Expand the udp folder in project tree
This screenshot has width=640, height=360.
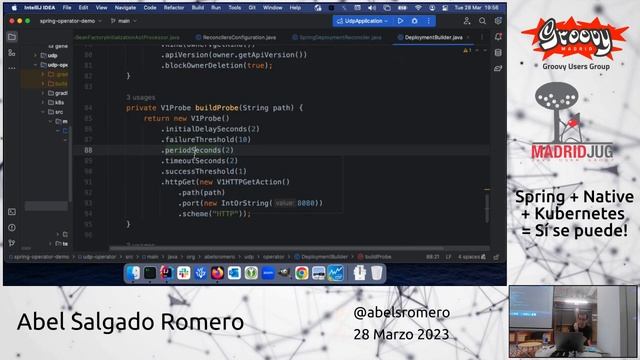coord(36,56)
